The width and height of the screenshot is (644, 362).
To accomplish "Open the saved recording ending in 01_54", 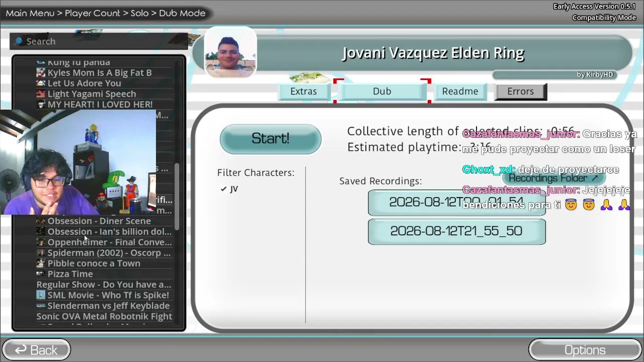I will [457, 203].
